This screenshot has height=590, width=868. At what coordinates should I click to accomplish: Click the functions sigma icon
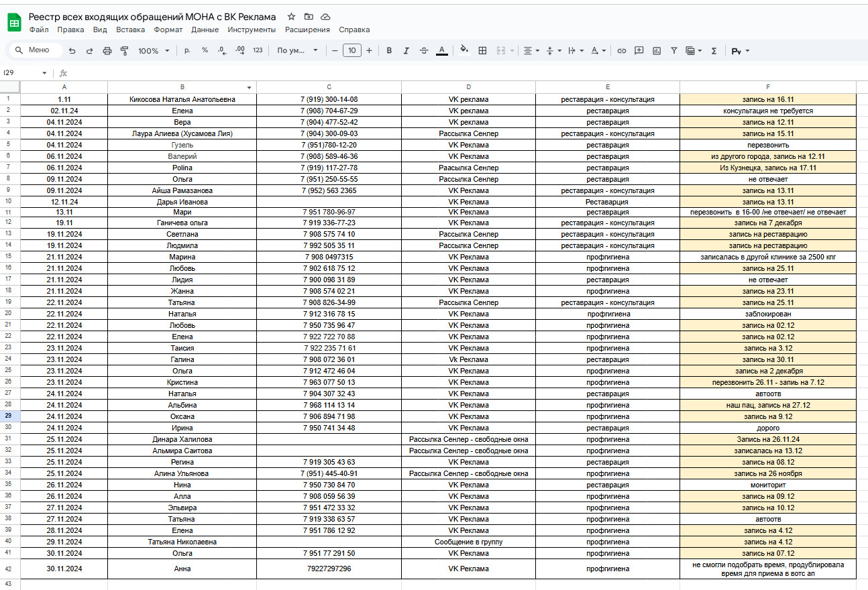714,50
